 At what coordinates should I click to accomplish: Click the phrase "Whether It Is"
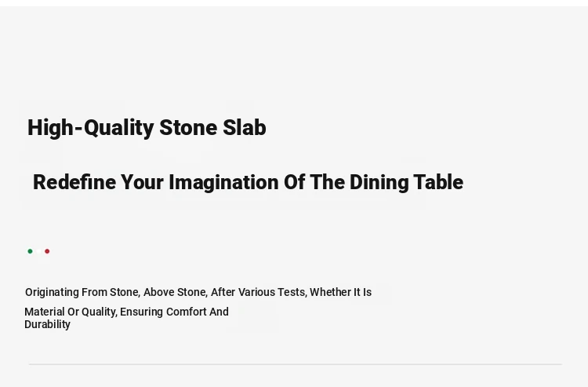click(x=340, y=292)
